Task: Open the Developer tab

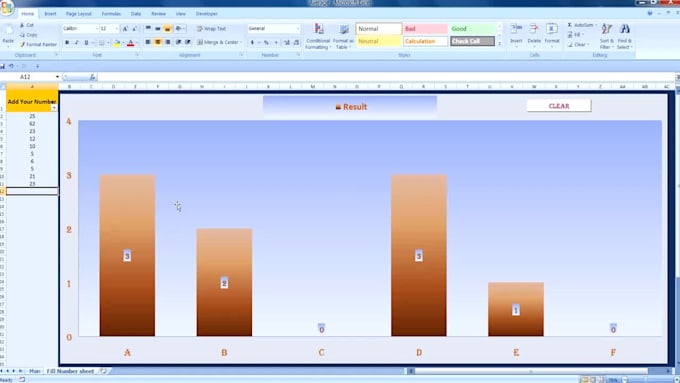Action: 206,14
